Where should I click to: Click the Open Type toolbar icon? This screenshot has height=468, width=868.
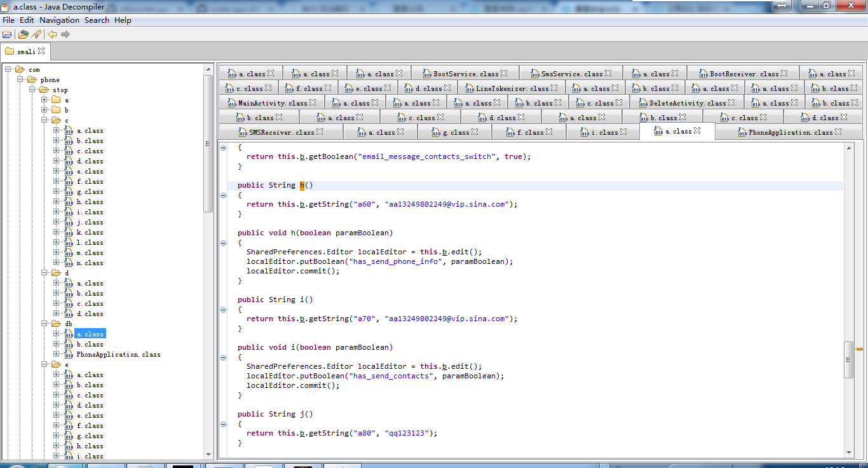(24, 34)
